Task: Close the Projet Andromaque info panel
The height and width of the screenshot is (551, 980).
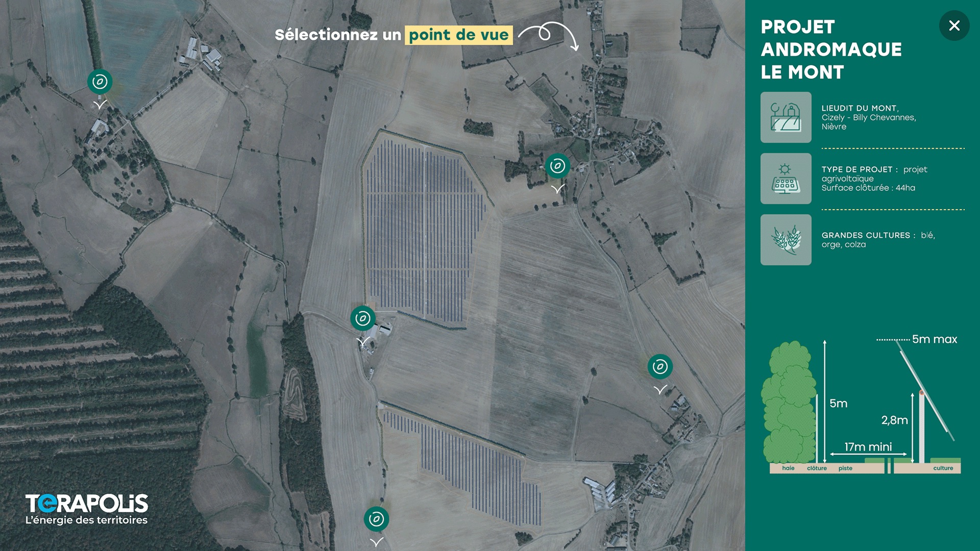Action: [x=954, y=26]
